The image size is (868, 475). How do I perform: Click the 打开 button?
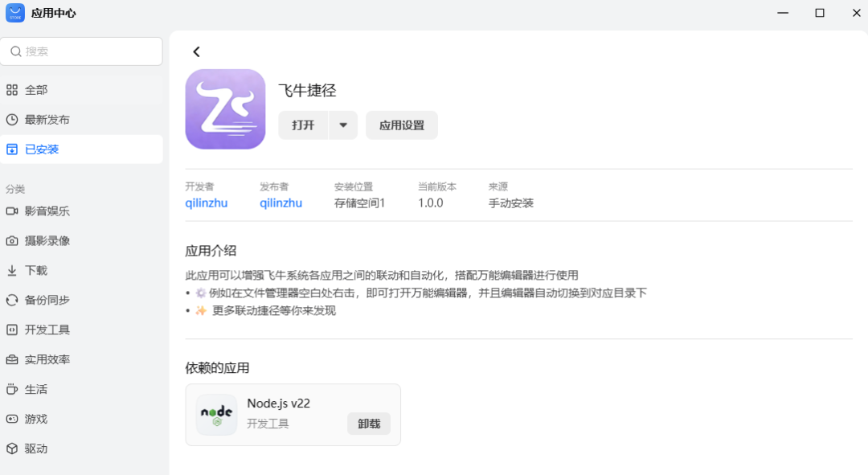click(303, 125)
